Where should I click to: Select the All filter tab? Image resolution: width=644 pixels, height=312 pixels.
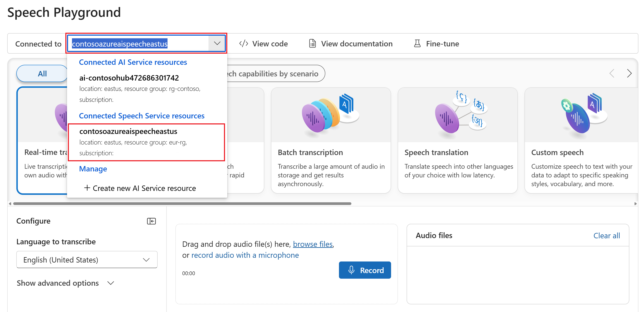(x=42, y=73)
